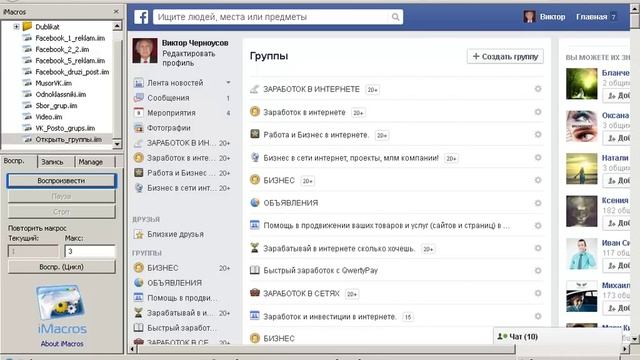Open gear settings for ЗАРАБОТОК В СЕТЯХ

tap(538, 293)
